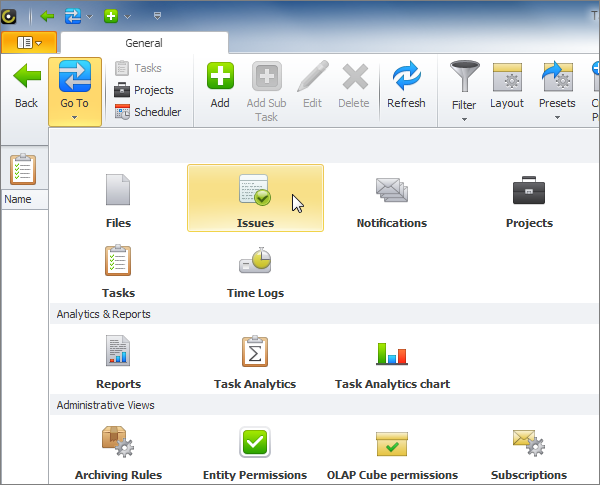Click the blue Refresh ribbon button
The height and width of the screenshot is (485, 600).
[x=406, y=87]
